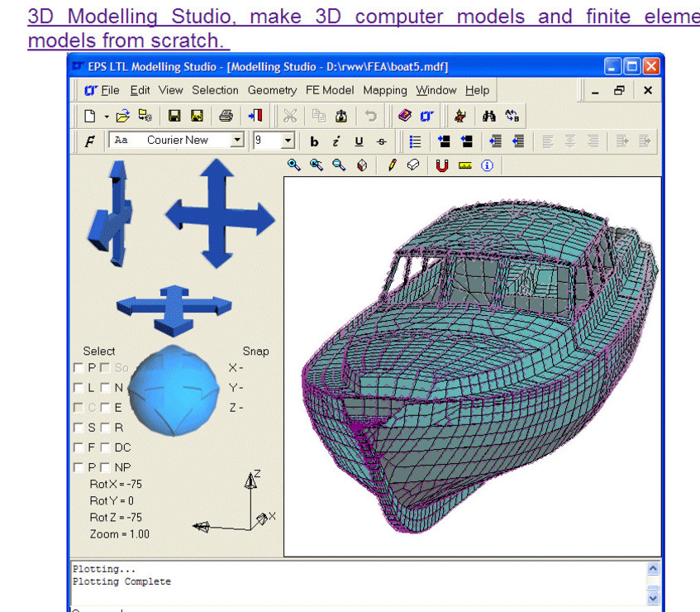Enable the L select checkbox
Image resolution: width=700 pixels, height=612 pixels.
pos(79,387)
